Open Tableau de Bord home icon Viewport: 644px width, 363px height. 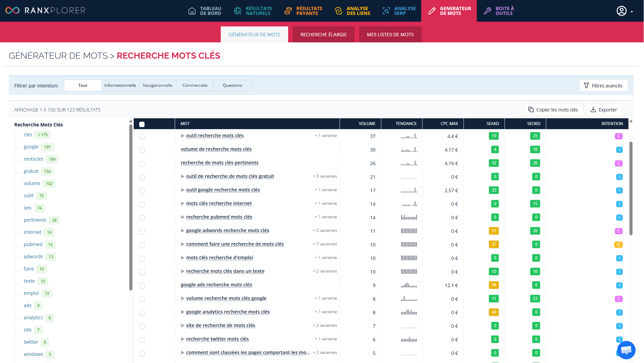pos(192,11)
